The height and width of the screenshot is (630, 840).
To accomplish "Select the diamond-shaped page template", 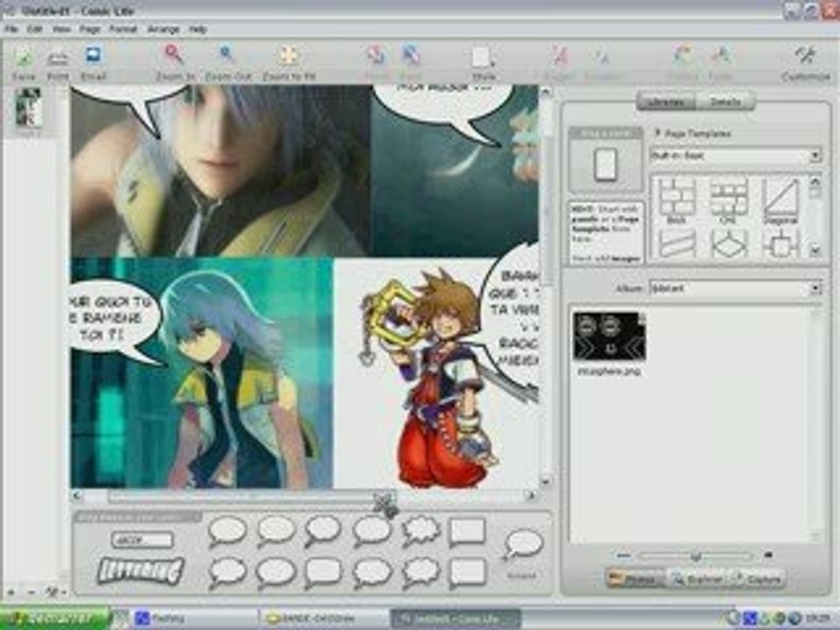I will (x=728, y=244).
